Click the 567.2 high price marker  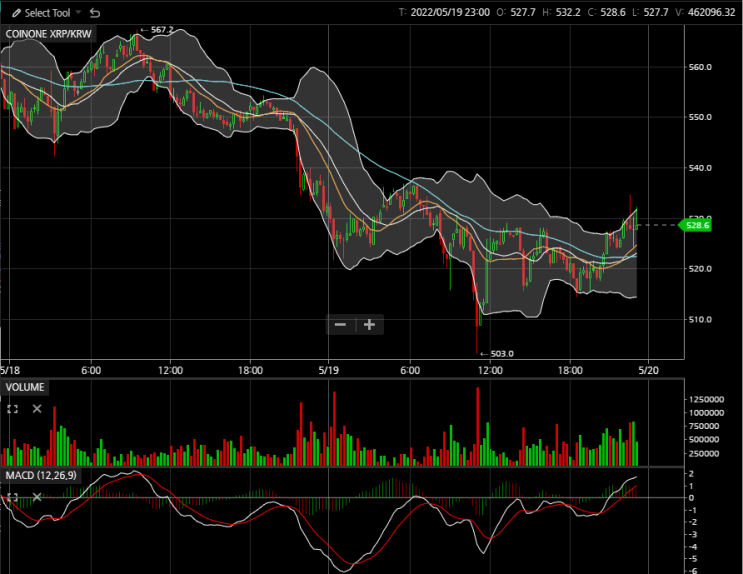tap(162, 30)
